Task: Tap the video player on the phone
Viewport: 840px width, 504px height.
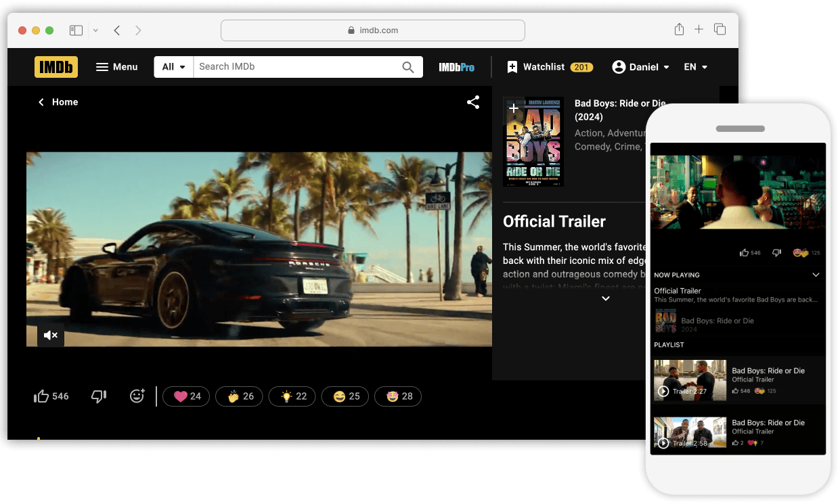Action: click(738, 192)
